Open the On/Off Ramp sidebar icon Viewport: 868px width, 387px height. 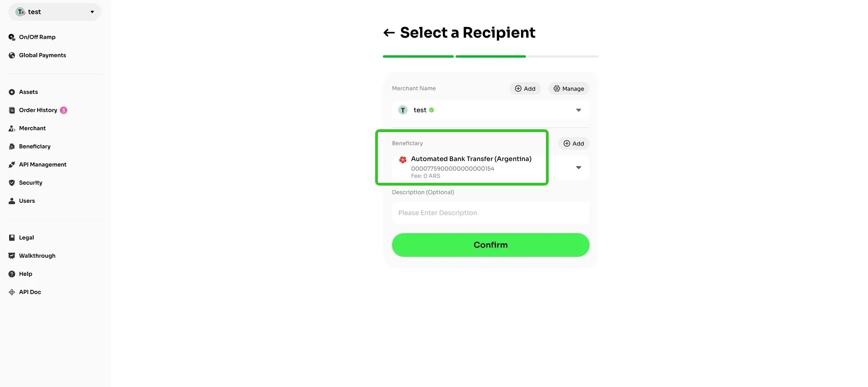pos(12,37)
